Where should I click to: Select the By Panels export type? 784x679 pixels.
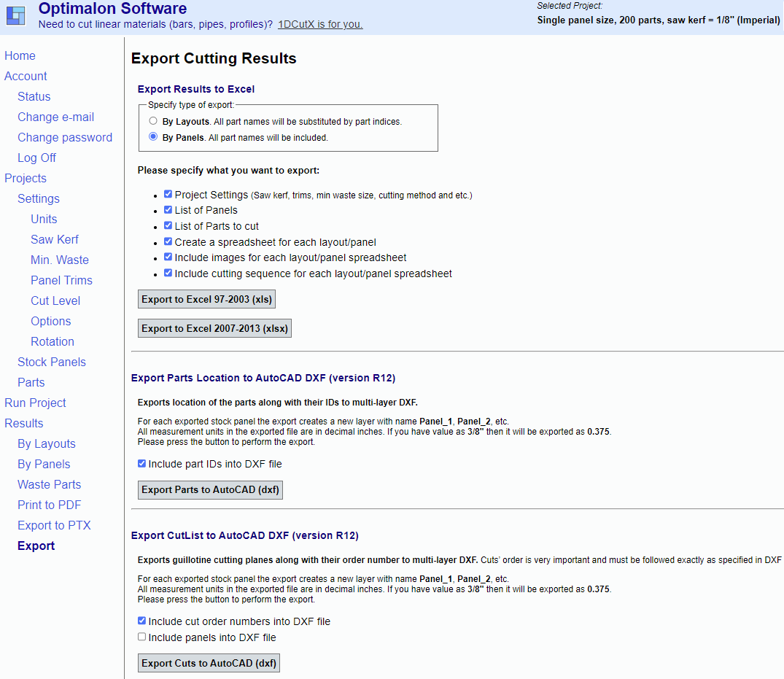pyautogui.click(x=153, y=136)
